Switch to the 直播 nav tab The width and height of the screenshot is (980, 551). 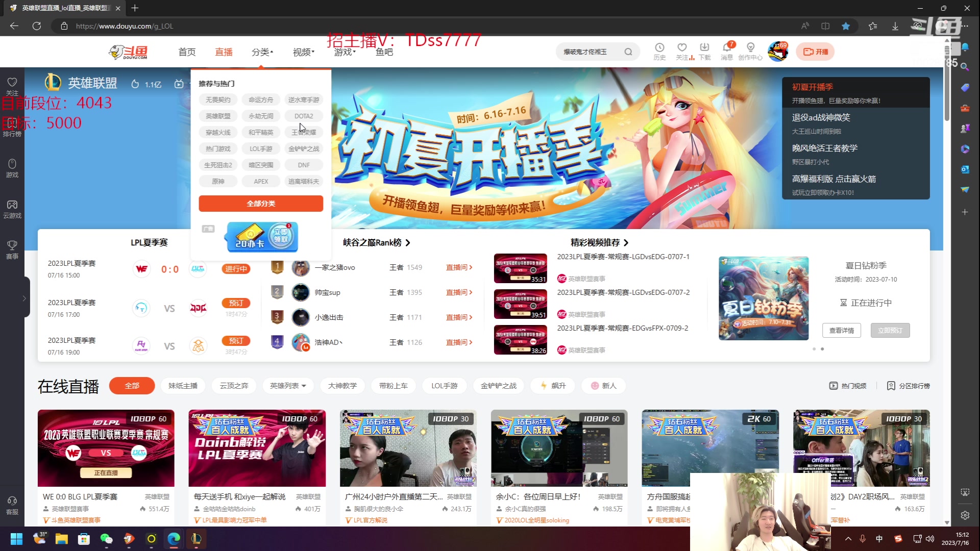point(224,52)
